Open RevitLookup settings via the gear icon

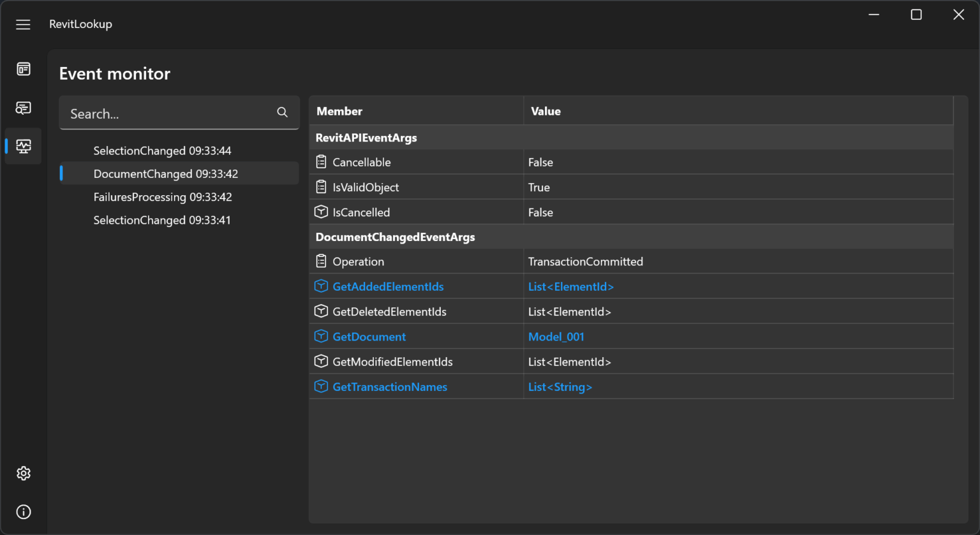(x=23, y=473)
